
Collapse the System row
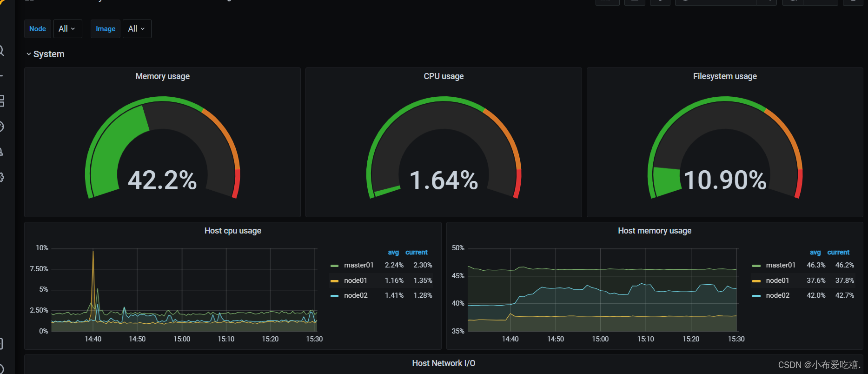(x=46, y=54)
